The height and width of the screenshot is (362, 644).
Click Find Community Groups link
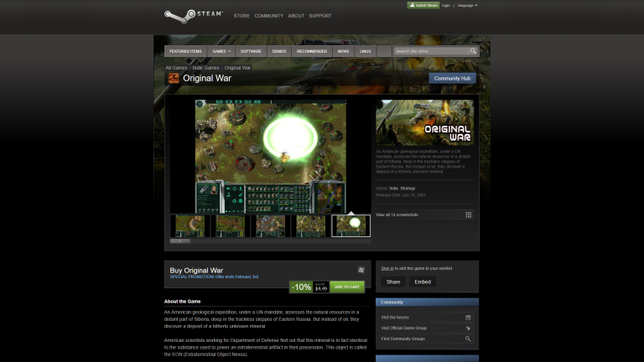402,339
